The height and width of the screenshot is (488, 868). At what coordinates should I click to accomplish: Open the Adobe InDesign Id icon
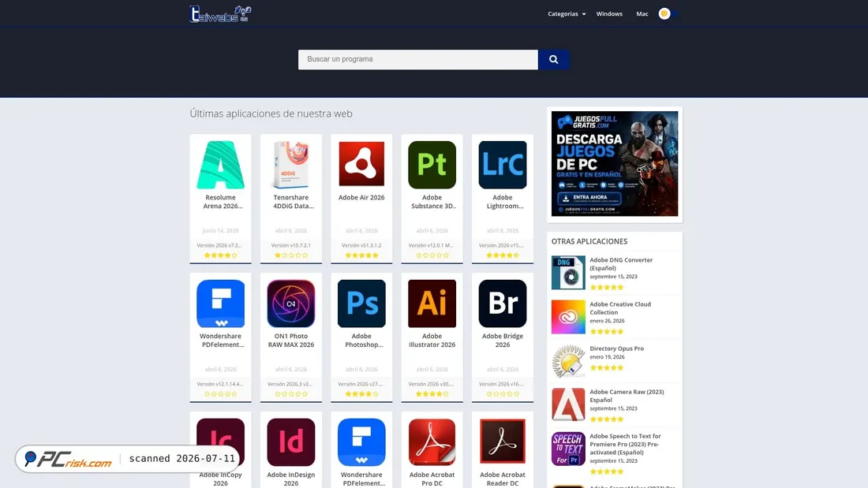pyautogui.click(x=290, y=442)
